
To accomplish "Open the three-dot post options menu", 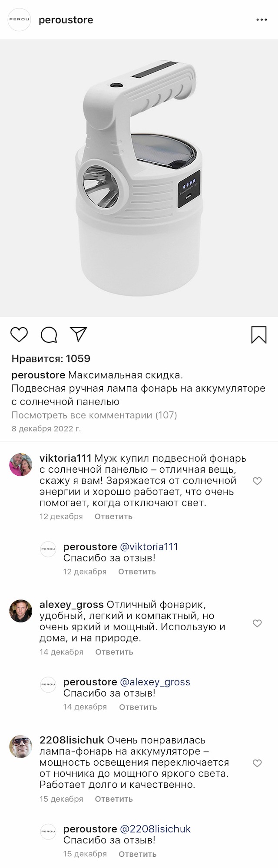I will click(x=261, y=20).
